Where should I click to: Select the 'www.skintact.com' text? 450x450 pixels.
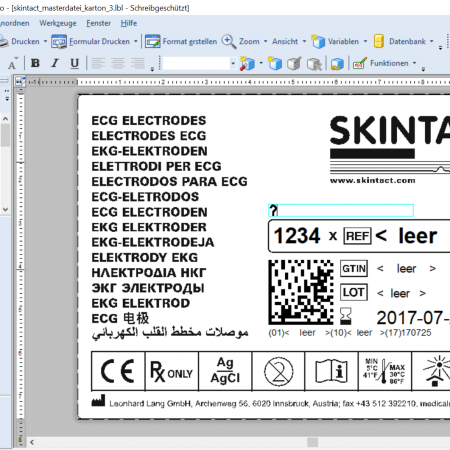tap(373, 180)
